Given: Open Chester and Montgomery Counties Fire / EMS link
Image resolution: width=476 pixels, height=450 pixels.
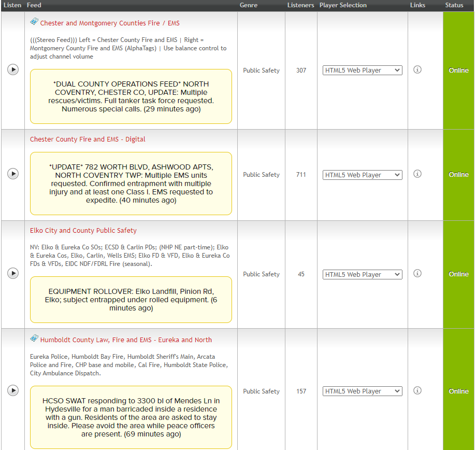Looking at the screenshot, I should [x=110, y=23].
